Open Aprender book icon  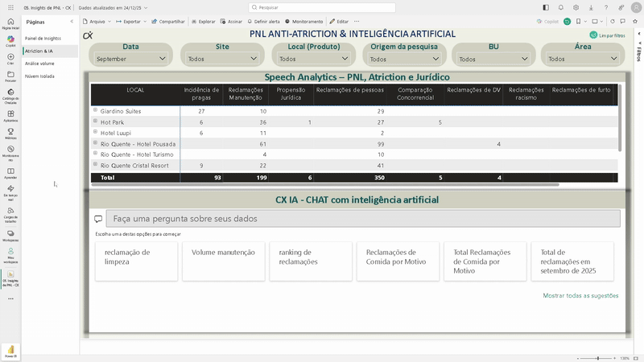point(10,173)
